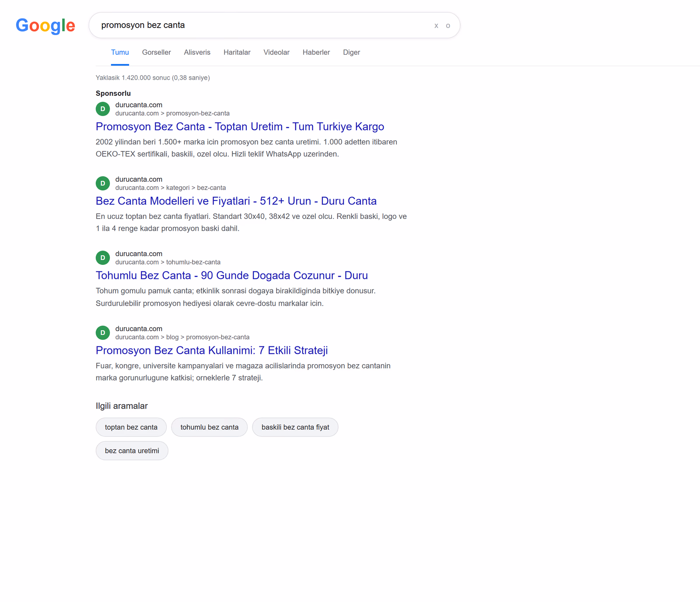The width and height of the screenshot is (700, 602).
Task: Click the favicon beside the kategori > bez-canta result
Action: (103, 183)
